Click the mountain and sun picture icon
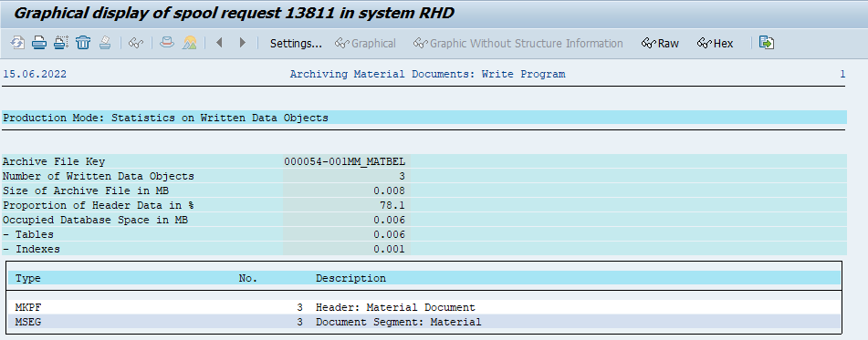Viewport: 868px width, 340px height. (189, 43)
